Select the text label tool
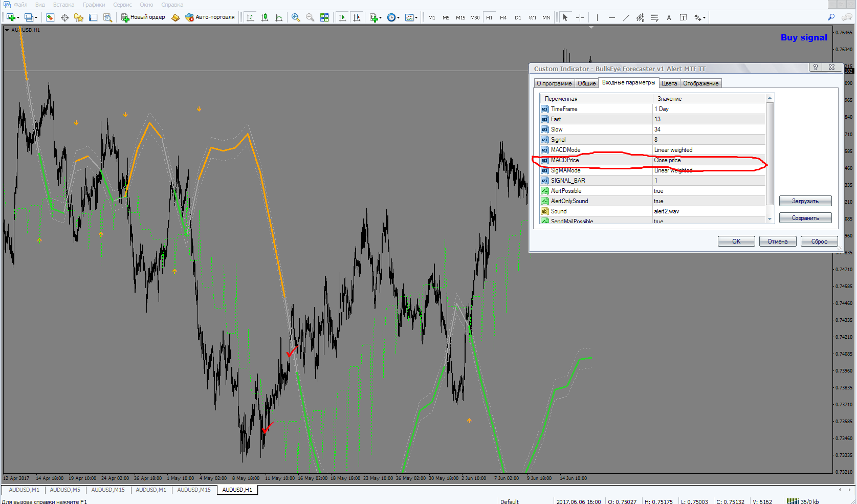The image size is (857, 504). [x=669, y=17]
